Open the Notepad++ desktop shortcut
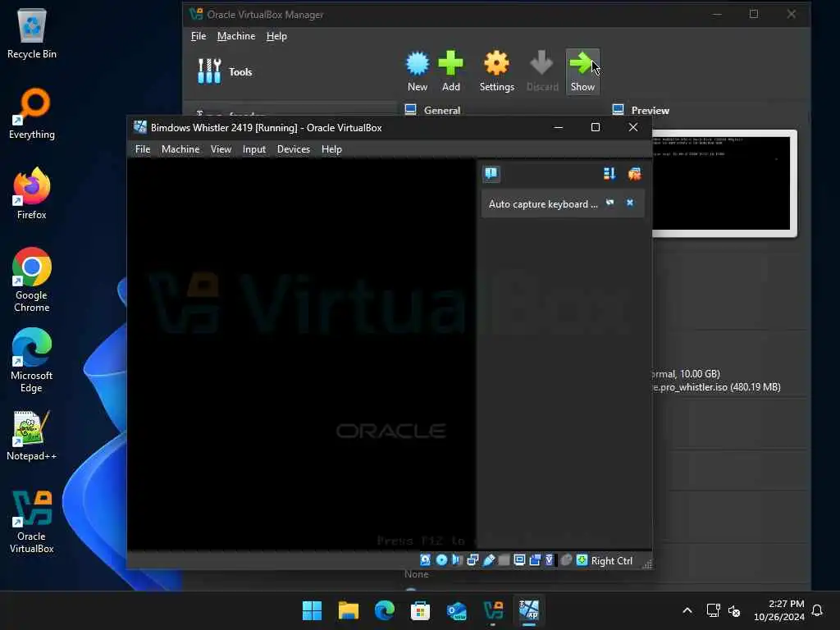Viewport: 840px width, 630px height. 32,436
